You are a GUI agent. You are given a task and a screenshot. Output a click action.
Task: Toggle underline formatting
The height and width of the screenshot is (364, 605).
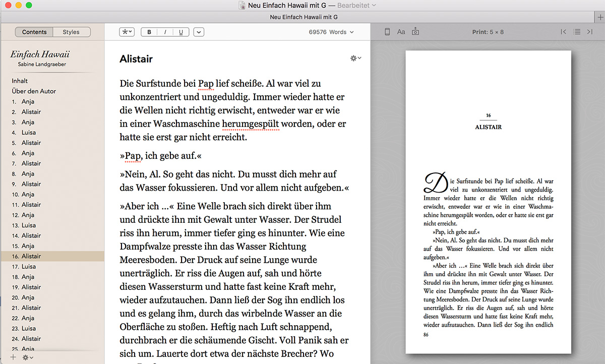coord(181,32)
